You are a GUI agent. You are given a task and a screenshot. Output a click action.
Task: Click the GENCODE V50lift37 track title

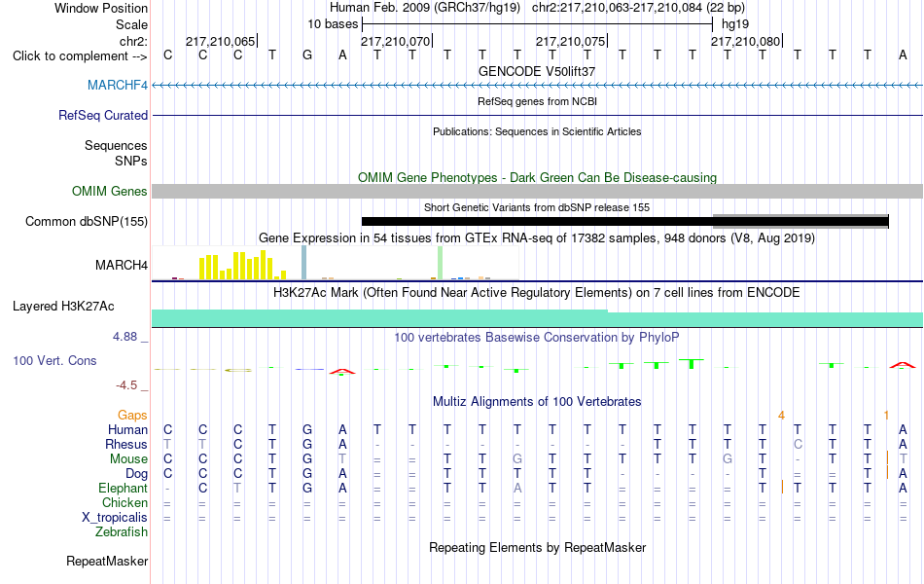tap(537, 71)
